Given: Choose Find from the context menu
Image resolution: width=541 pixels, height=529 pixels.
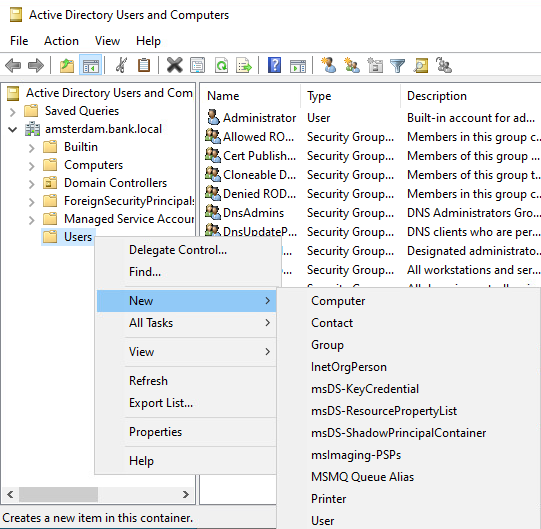Looking at the screenshot, I should click(187, 272).
